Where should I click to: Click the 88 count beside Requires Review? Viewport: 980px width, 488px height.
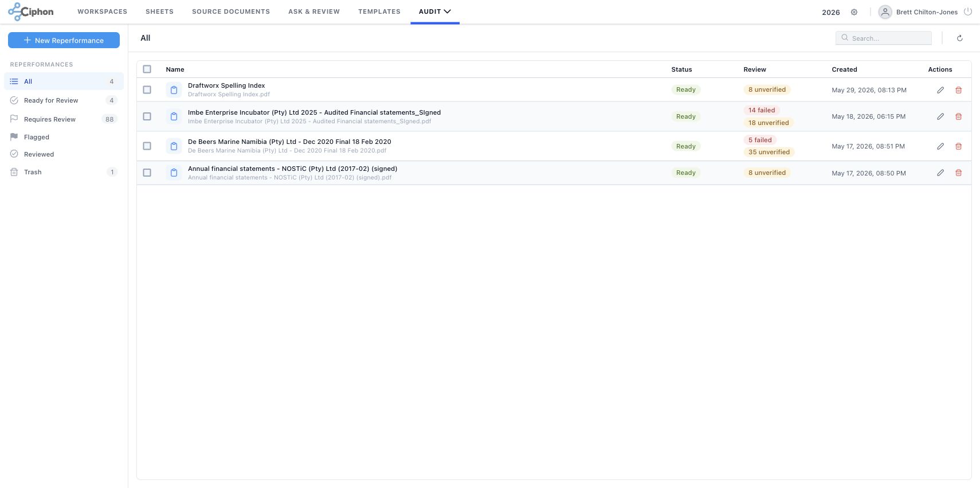(109, 119)
